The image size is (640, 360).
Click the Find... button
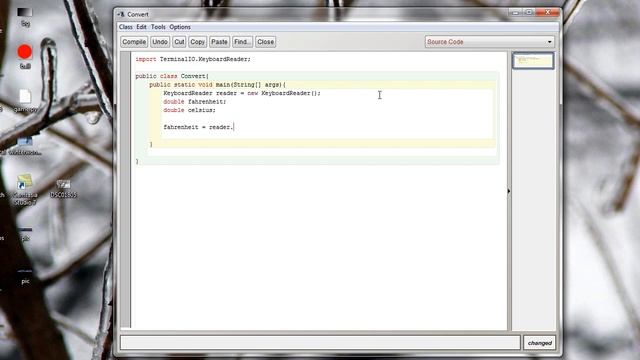click(x=242, y=42)
